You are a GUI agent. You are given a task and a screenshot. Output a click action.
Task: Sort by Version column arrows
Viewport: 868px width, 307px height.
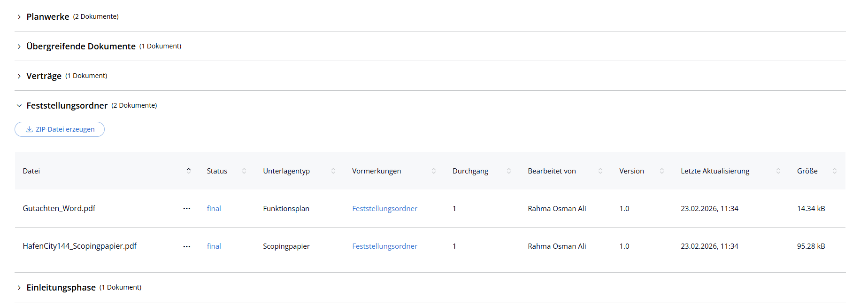662,171
